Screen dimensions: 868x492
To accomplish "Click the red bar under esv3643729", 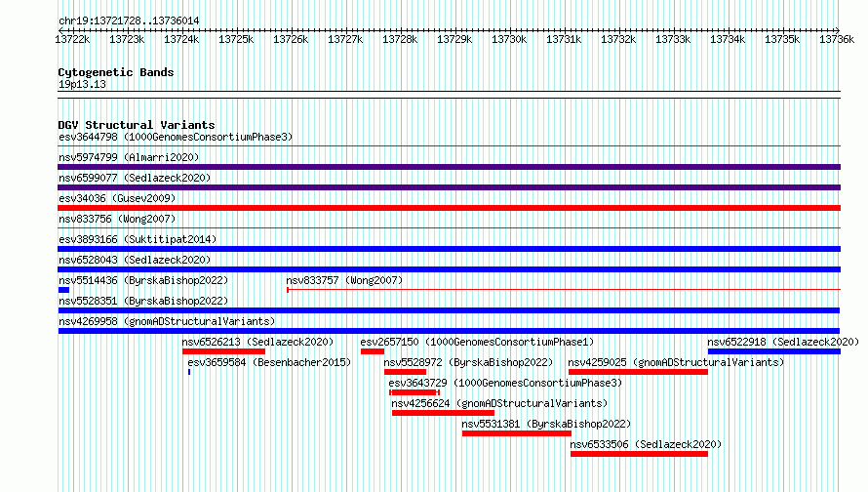I will (414, 392).
